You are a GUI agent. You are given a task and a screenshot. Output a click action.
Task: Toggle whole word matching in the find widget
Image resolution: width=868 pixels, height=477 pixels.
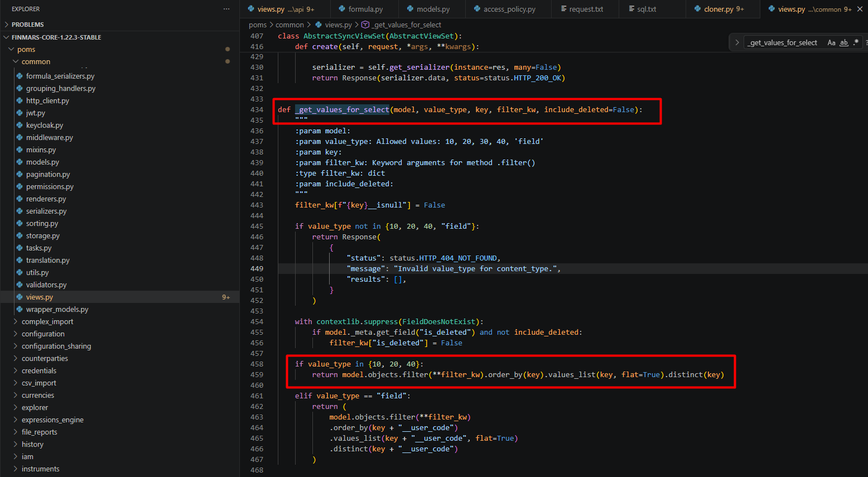pos(843,42)
